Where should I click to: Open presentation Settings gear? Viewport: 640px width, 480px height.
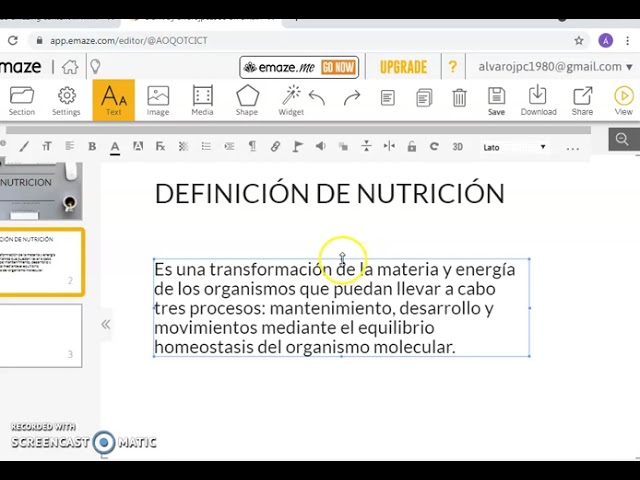point(66,101)
